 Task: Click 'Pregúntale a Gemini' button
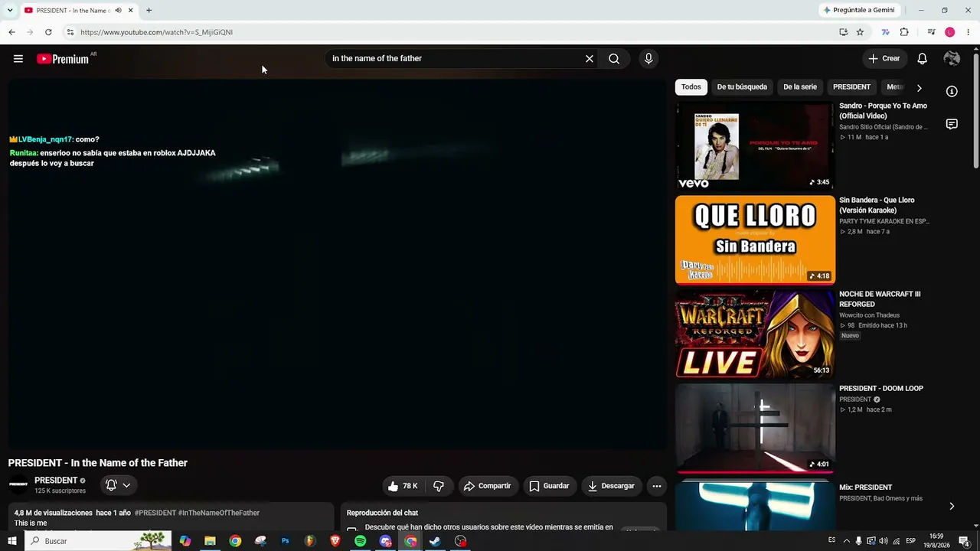(858, 10)
